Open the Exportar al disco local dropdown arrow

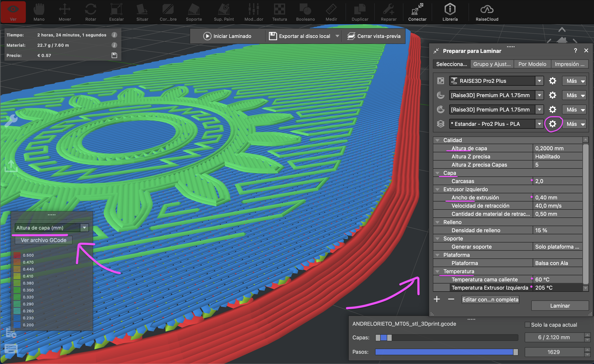pos(337,36)
